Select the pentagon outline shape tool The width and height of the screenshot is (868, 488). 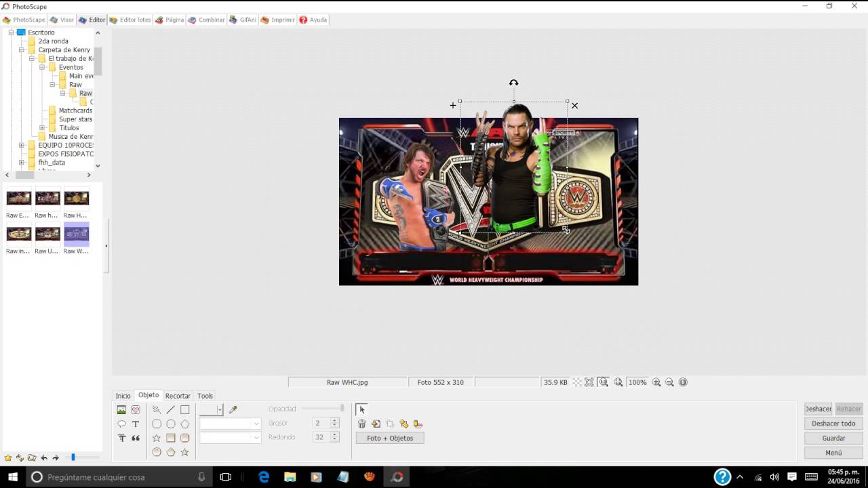(184, 424)
